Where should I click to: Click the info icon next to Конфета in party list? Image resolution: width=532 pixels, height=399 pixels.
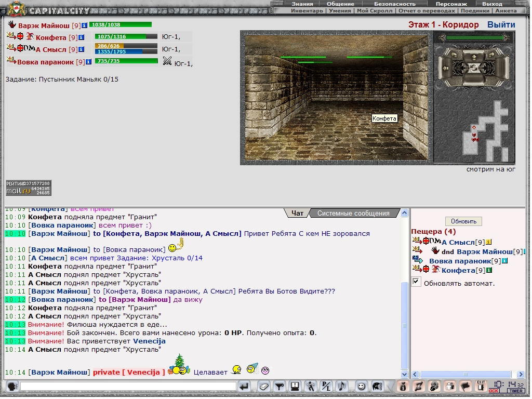pyautogui.click(x=82, y=37)
